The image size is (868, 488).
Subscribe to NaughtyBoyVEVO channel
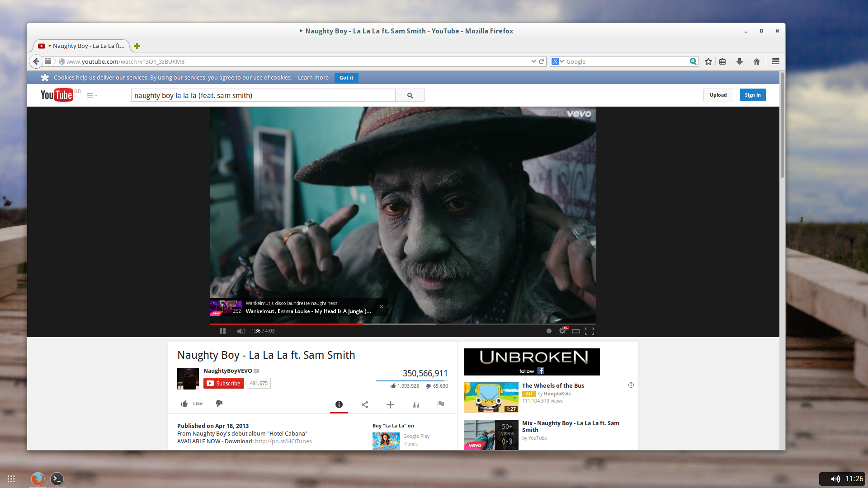pos(224,383)
